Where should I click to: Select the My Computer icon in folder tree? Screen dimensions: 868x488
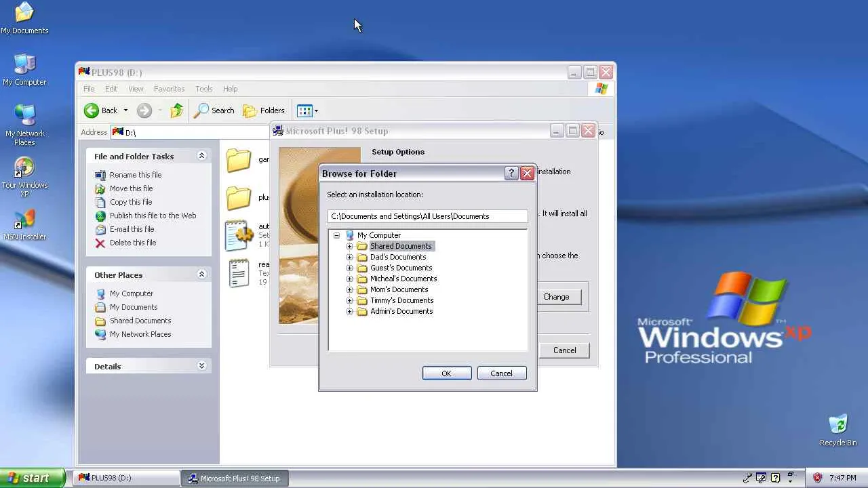point(350,235)
